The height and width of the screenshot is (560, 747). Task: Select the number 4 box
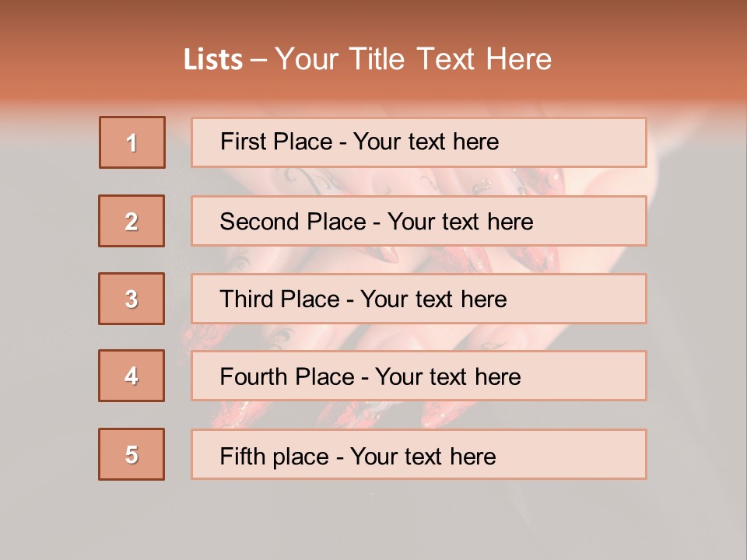[x=132, y=376]
